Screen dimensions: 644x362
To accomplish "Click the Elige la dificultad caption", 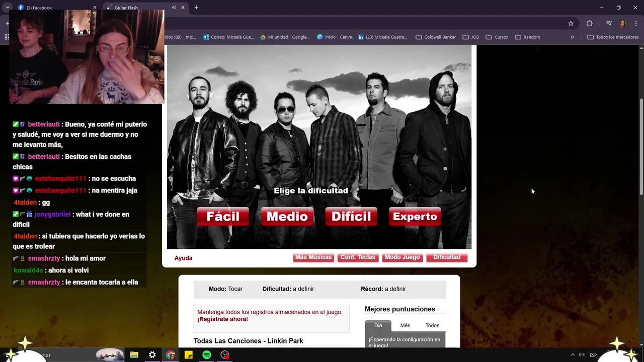I will point(311,191).
